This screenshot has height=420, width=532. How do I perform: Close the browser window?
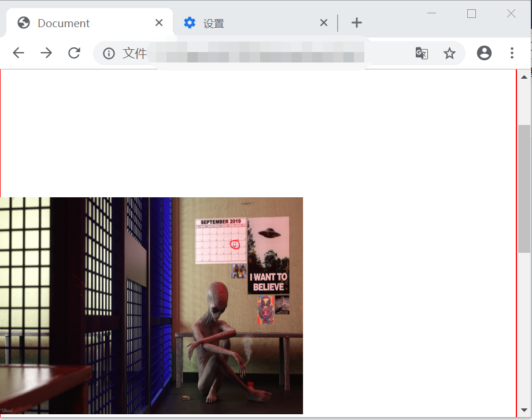click(511, 13)
